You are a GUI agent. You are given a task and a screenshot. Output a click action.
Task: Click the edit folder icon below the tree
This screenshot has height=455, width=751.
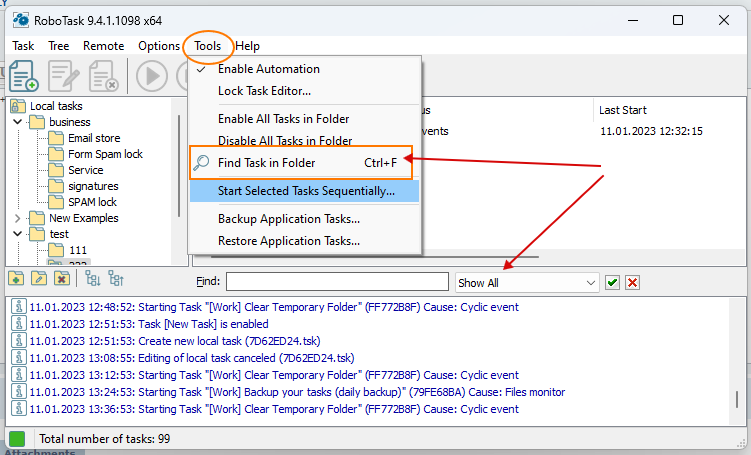(x=39, y=278)
